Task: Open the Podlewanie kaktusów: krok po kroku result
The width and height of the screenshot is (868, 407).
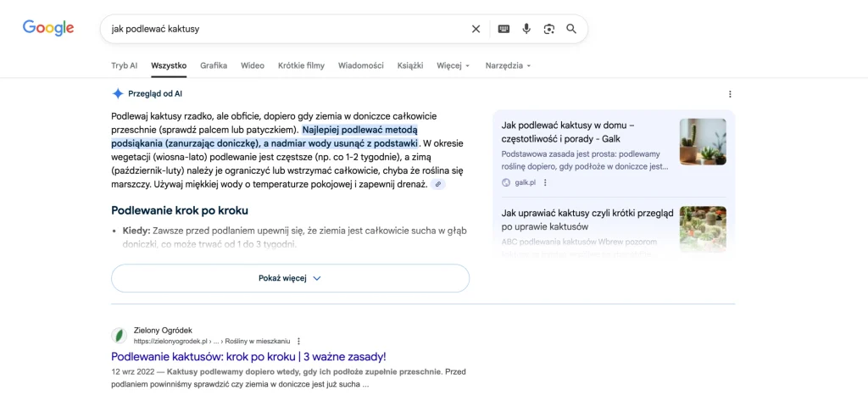Action: (248, 356)
